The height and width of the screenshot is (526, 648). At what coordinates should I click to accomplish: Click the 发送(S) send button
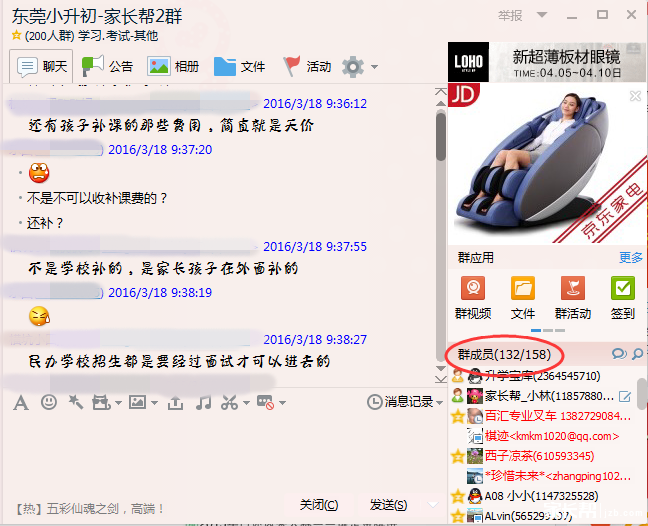tap(388, 505)
